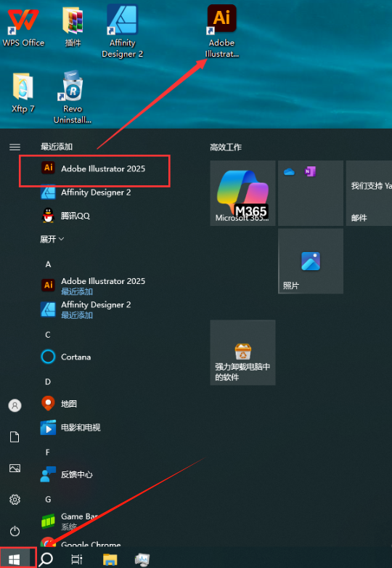The image size is (392, 568).
Task: Click the 最近添加 section header
Action: [57, 147]
